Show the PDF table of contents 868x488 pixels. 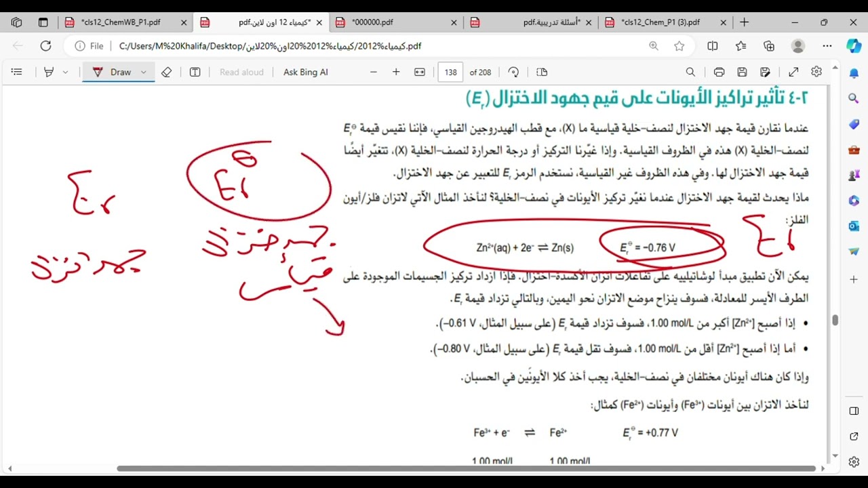click(17, 72)
